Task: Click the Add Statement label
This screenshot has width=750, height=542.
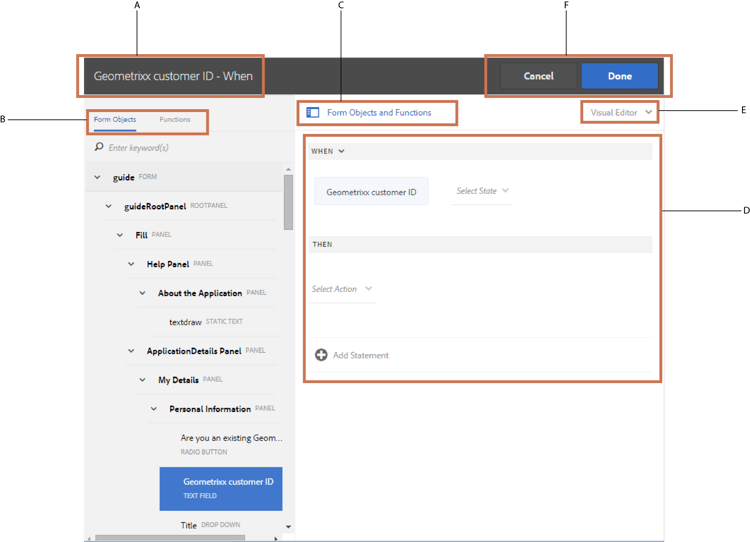Action: (361, 355)
